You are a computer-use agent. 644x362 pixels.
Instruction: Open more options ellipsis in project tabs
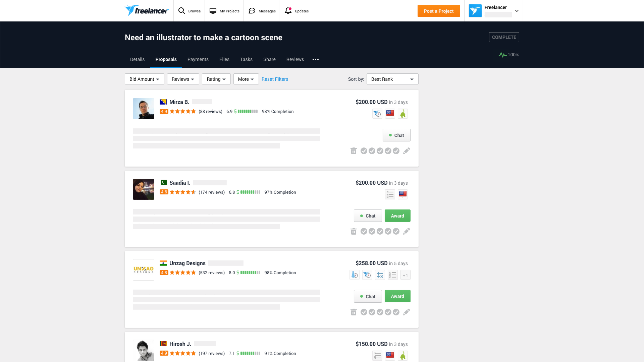(x=316, y=59)
